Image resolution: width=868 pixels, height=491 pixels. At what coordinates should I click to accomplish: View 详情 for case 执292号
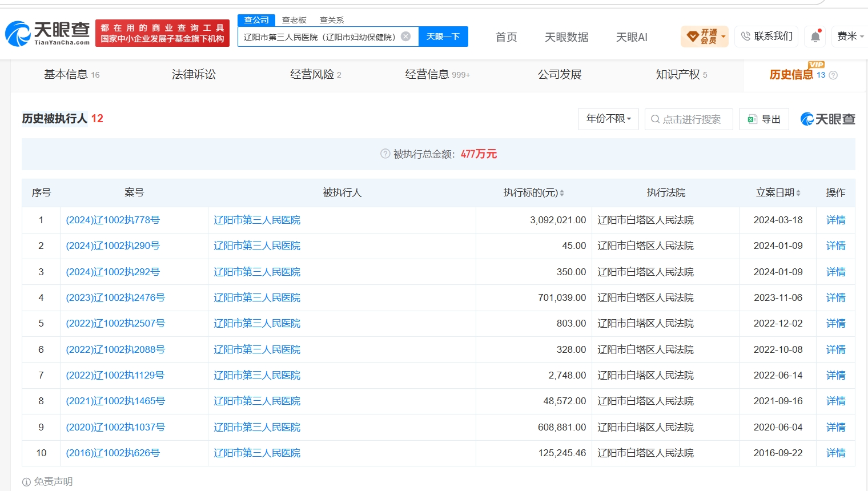click(835, 272)
